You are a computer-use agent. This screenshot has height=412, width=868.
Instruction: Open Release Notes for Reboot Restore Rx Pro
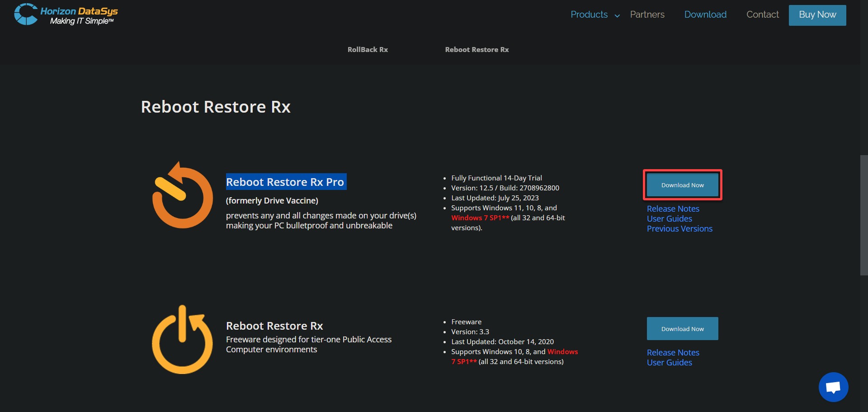coord(673,209)
